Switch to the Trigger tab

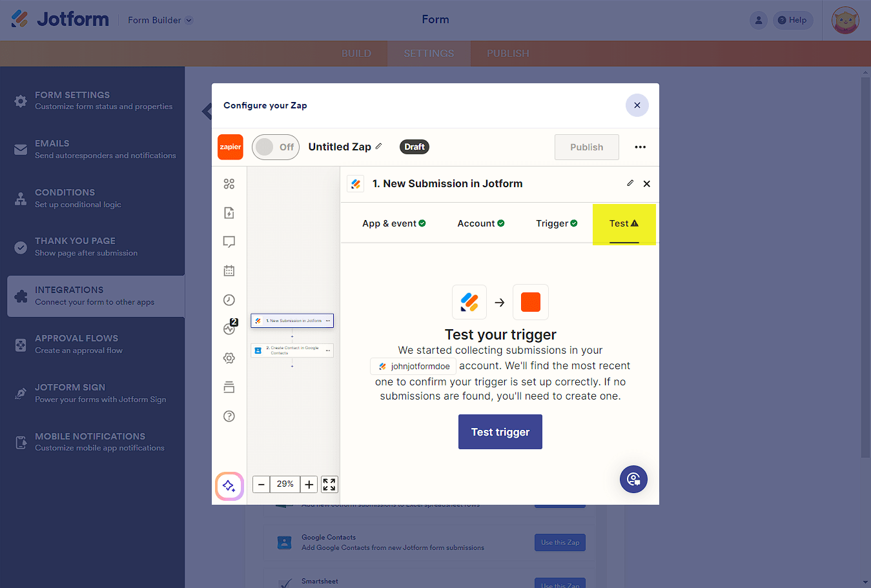click(x=557, y=223)
